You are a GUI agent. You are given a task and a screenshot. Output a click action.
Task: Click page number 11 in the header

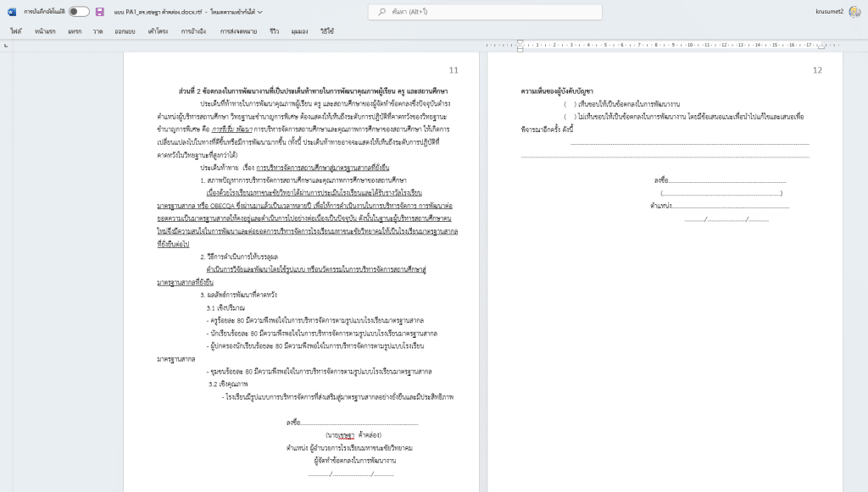tap(453, 70)
